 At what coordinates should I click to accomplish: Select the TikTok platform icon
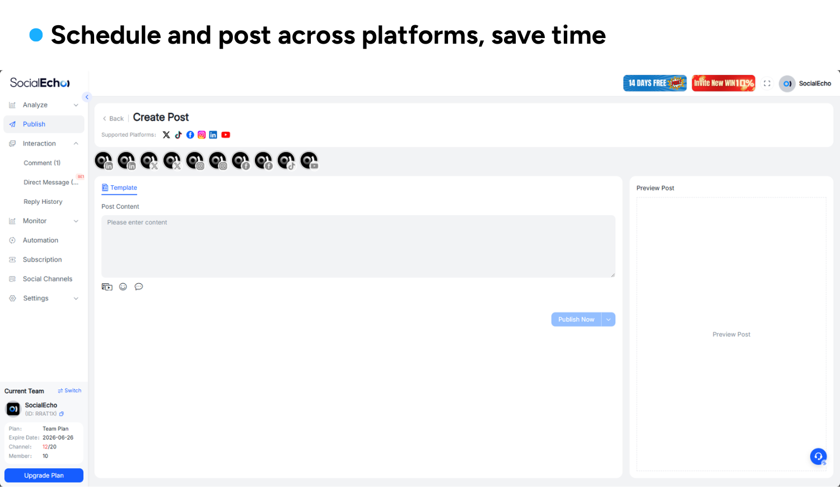pyautogui.click(x=178, y=134)
